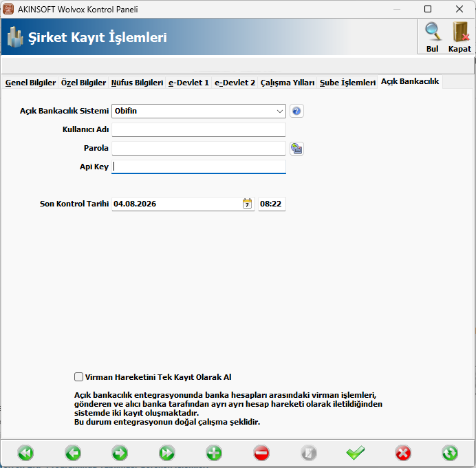
Task: Click the gray edit record icon
Action: [309, 453]
